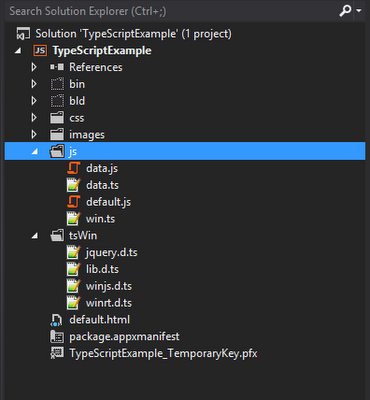370x400 pixels.
Task: Select the data.js file name
Action: [x=102, y=168]
